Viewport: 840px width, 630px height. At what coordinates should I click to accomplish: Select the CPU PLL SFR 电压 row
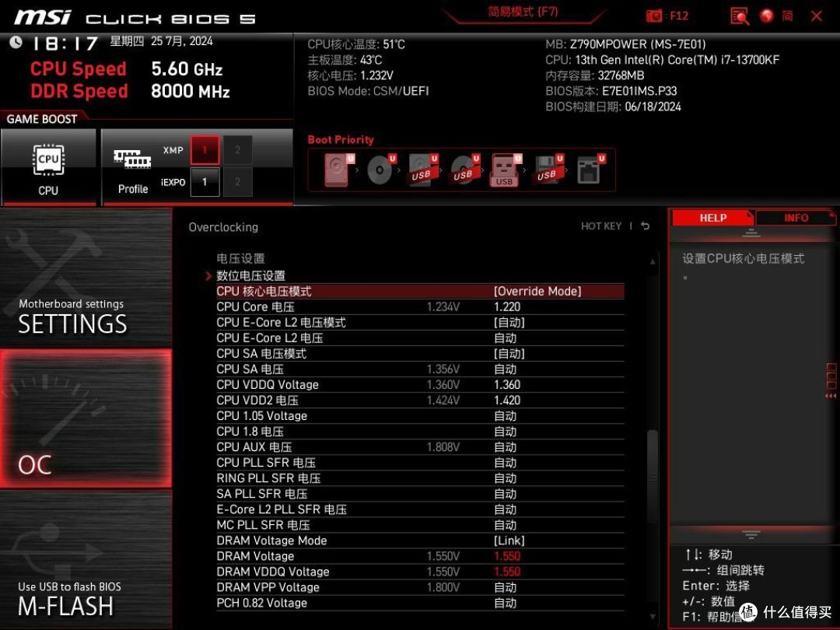click(420, 462)
